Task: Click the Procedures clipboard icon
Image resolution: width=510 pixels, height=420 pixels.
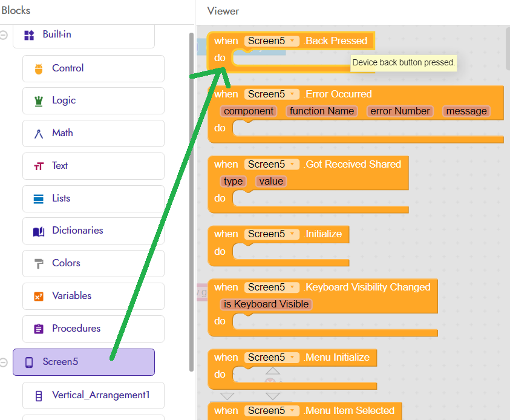Action: pos(39,329)
